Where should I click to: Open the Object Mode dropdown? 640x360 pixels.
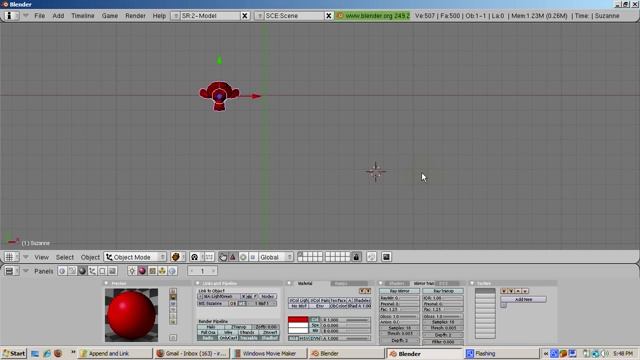[x=136, y=257]
